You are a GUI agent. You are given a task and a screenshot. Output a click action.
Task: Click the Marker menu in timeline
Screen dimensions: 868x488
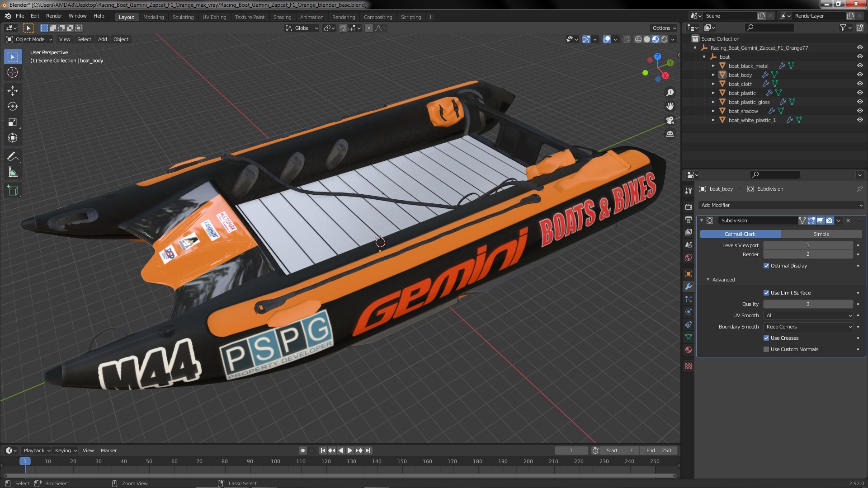coord(108,450)
